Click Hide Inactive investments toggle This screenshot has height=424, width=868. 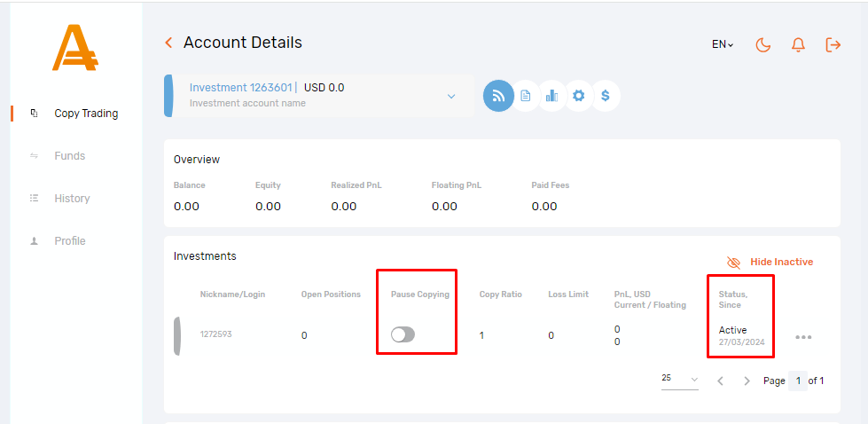(770, 262)
